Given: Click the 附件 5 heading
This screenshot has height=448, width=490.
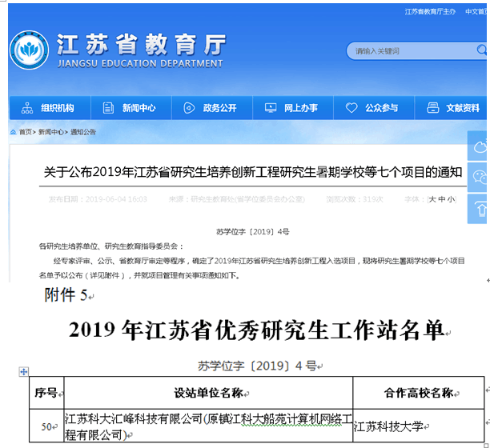Looking at the screenshot, I should coord(66,295).
